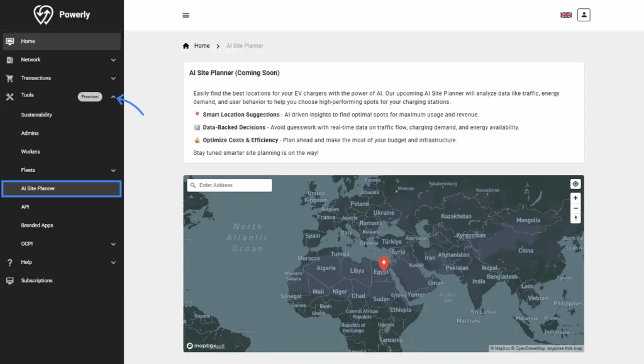
Task: Click the hamburger menu icon in the header
Action: click(186, 15)
